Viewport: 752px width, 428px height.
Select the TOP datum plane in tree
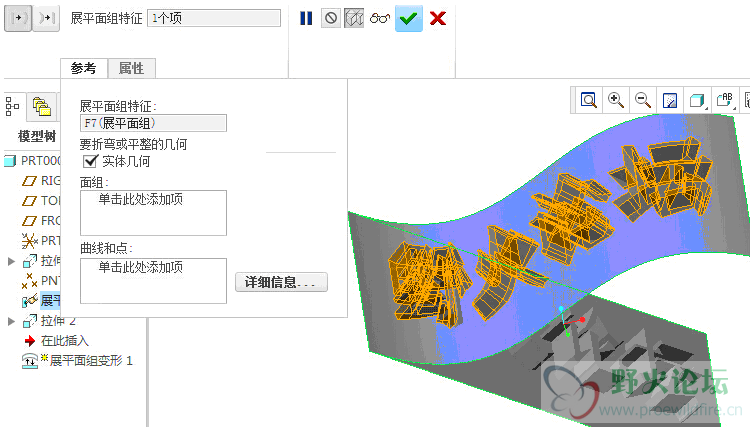tap(41, 201)
